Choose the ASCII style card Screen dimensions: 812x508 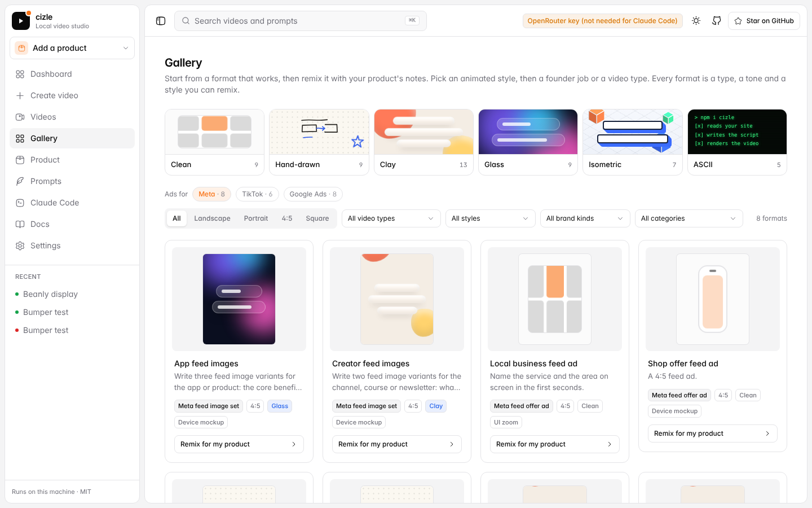tap(738, 142)
